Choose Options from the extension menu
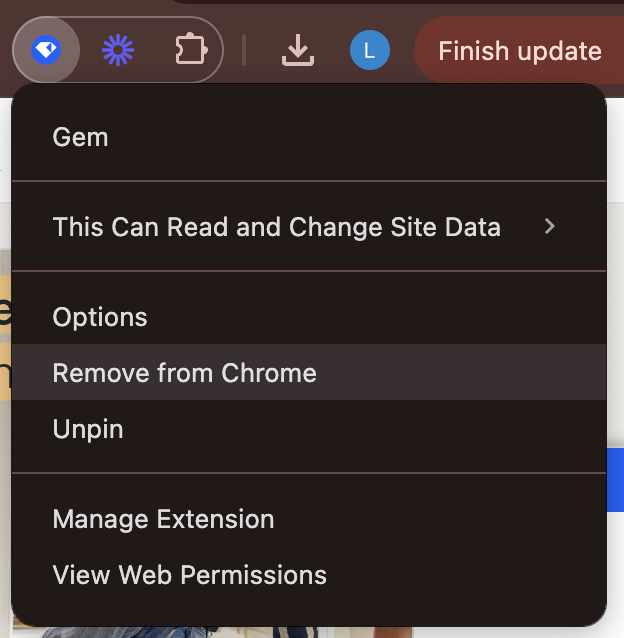This screenshot has width=624, height=638. (309, 317)
